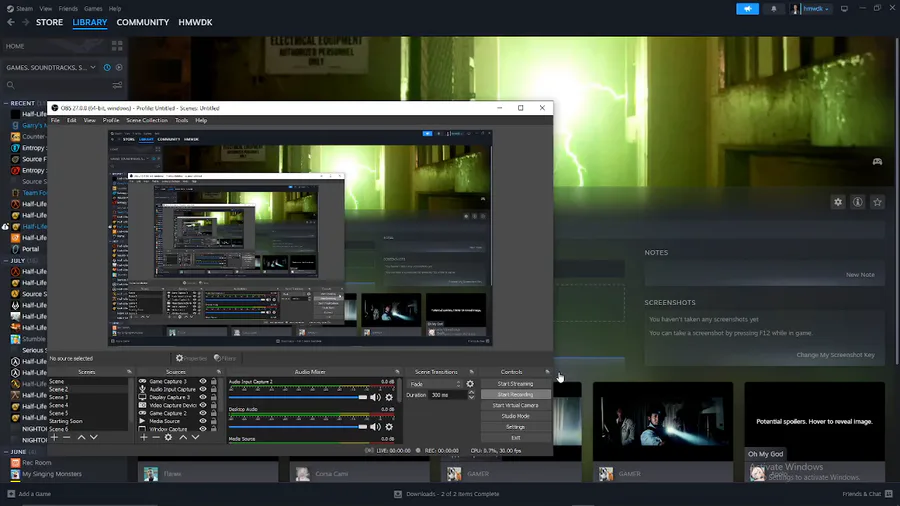Click Start Recording in OBS

click(515, 395)
